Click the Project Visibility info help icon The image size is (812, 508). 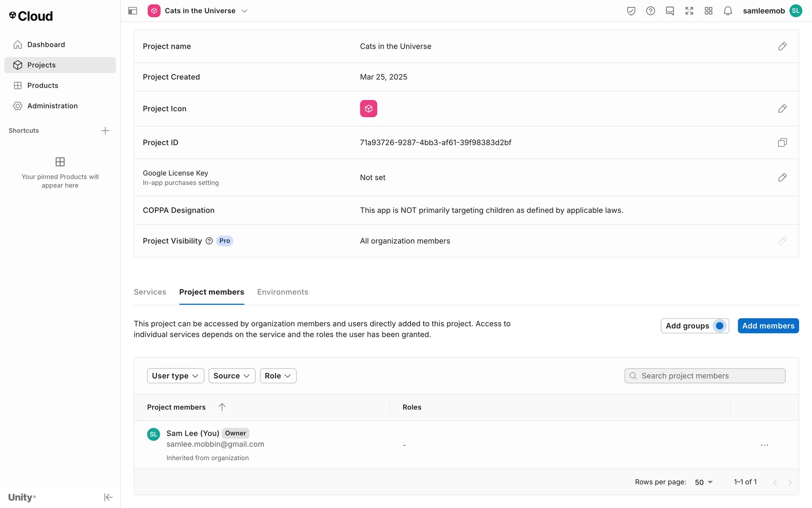coord(209,241)
